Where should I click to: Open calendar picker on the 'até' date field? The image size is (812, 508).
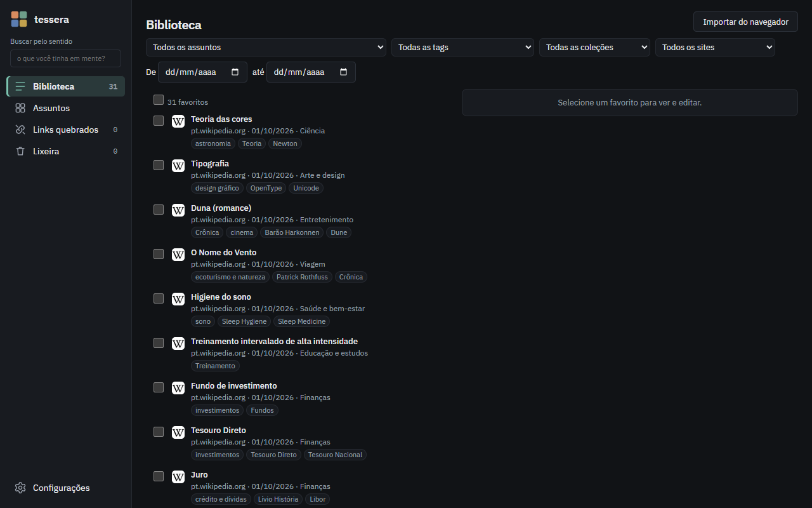tap(344, 72)
